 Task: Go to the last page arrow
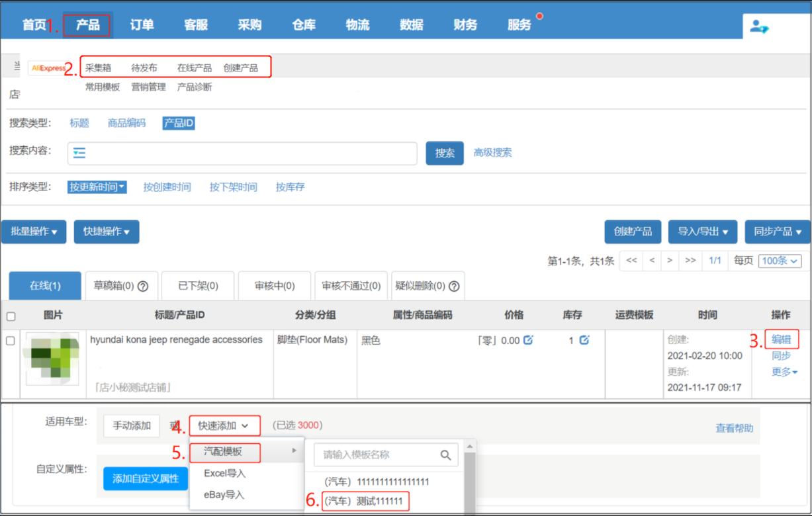[690, 261]
